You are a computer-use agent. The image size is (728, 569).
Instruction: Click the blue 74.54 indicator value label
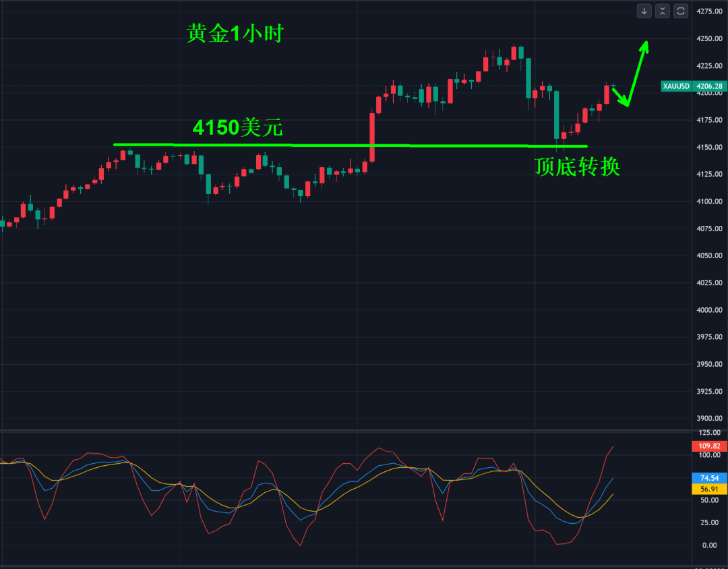[709, 479]
